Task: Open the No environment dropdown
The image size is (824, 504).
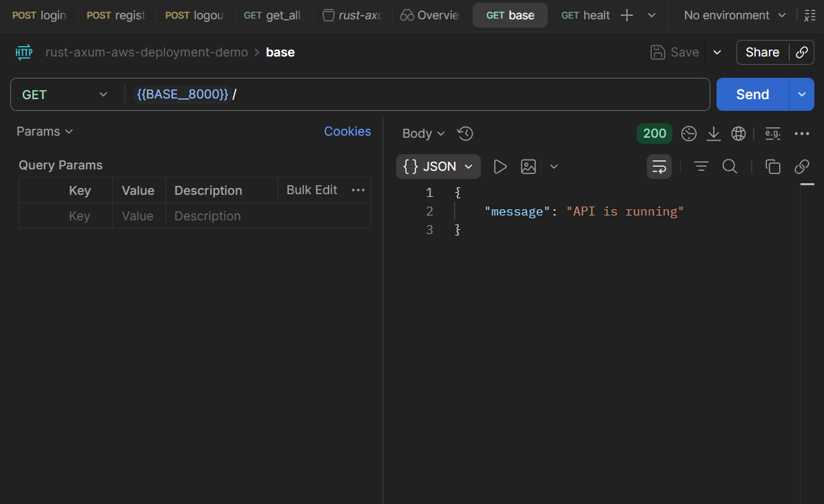Action: click(734, 15)
